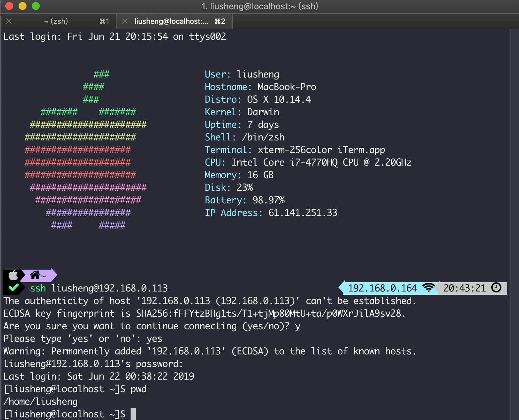The width and height of the screenshot is (519, 420).
Task: Click 'Last login: Sat Jun 22 00:38:22 2019'
Action: [x=99, y=376]
